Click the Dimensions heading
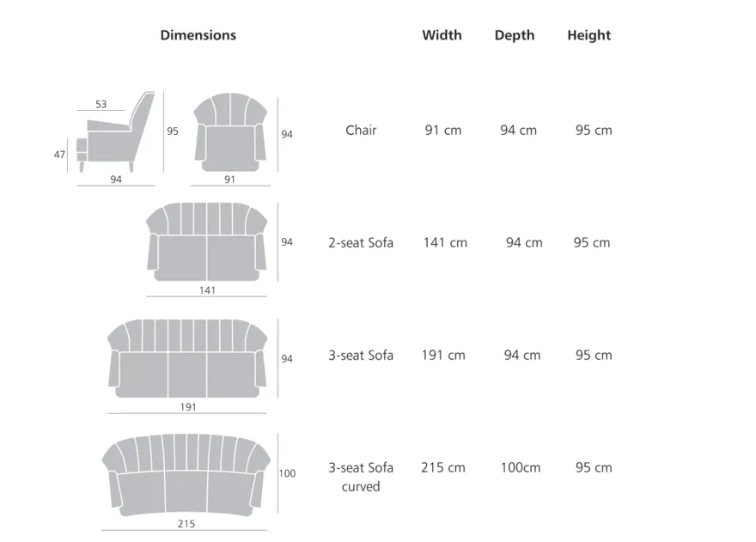The image size is (756, 542). pos(198,35)
